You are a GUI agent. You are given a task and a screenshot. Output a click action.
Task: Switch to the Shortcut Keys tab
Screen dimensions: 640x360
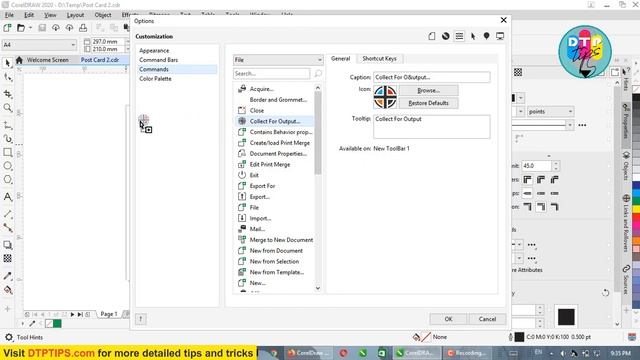(379, 58)
